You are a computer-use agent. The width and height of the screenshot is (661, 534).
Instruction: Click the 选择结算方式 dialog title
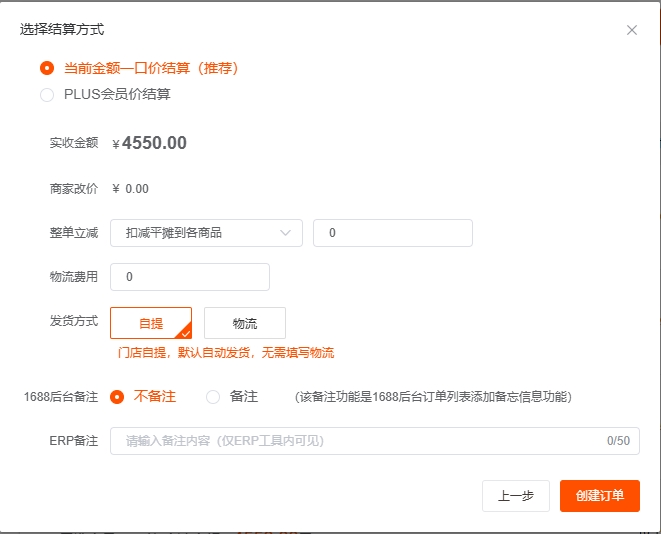tap(62, 30)
